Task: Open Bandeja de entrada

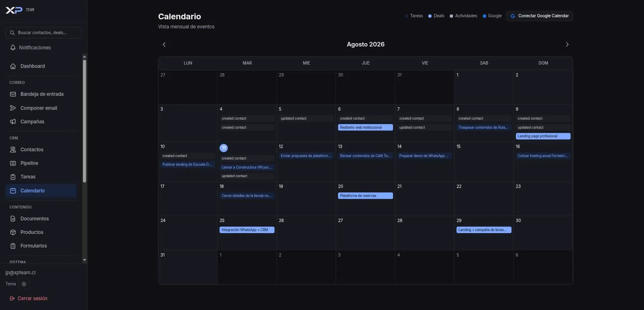Action: click(41, 94)
